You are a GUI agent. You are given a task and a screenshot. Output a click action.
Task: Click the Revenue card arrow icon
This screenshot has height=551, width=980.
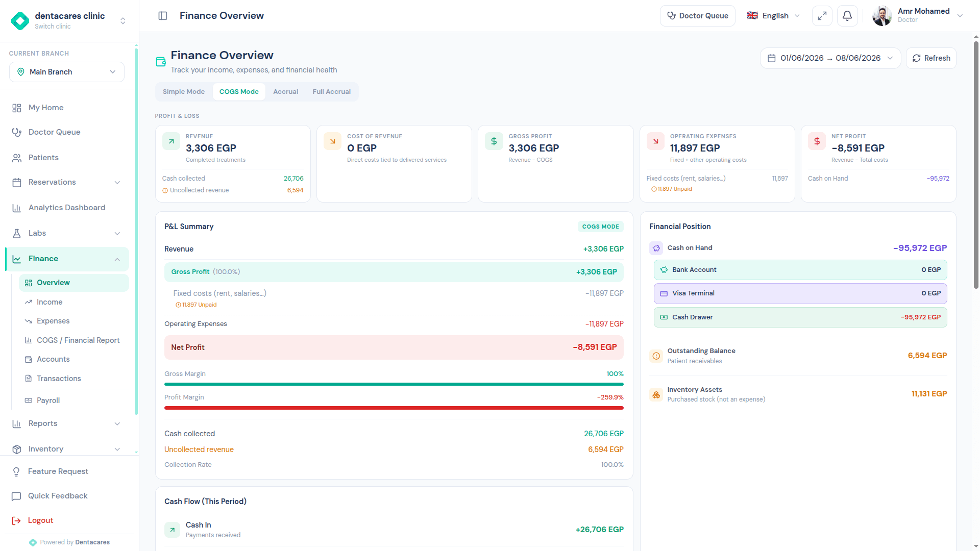click(x=171, y=141)
